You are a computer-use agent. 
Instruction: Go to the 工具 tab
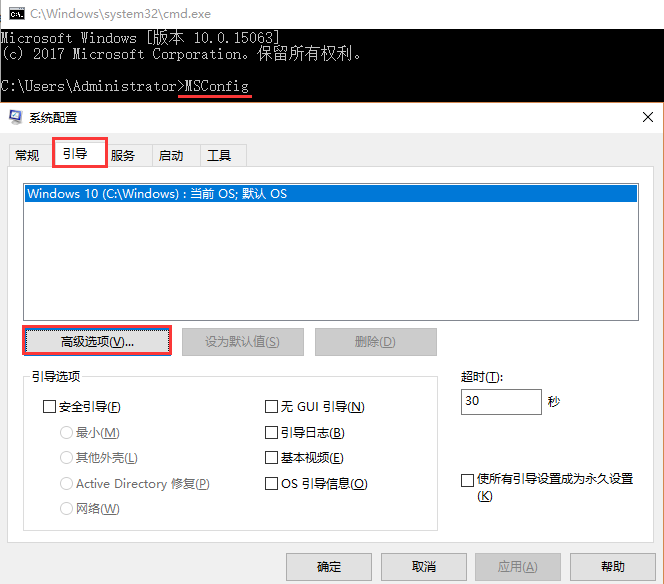point(219,155)
